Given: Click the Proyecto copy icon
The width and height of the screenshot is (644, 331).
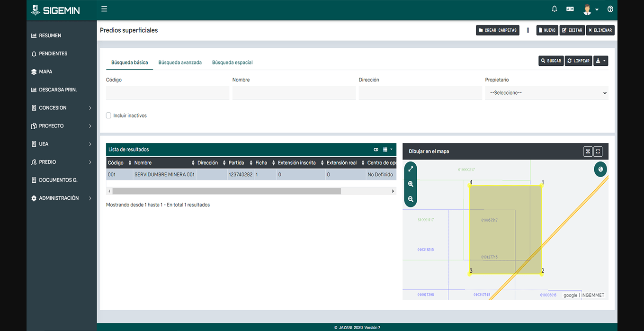Looking at the screenshot, I should (x=34, y=126).
